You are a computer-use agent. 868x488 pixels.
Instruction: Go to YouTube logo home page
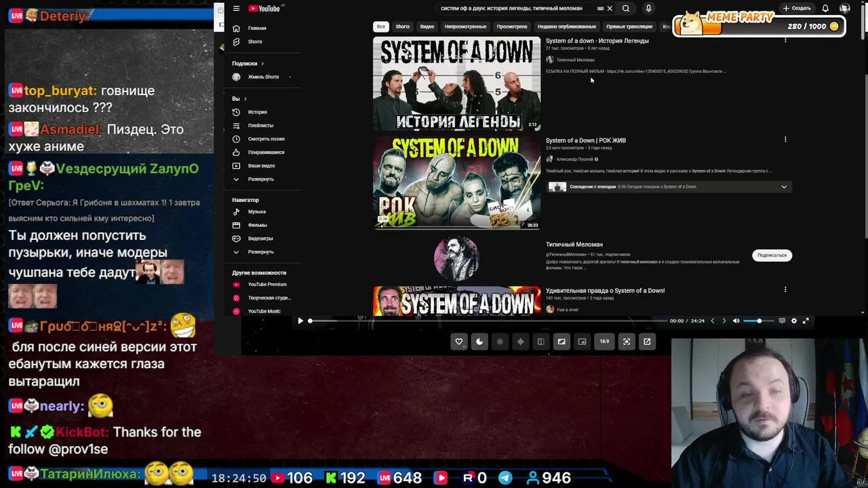pyautogui.click(x=264, y=8)
